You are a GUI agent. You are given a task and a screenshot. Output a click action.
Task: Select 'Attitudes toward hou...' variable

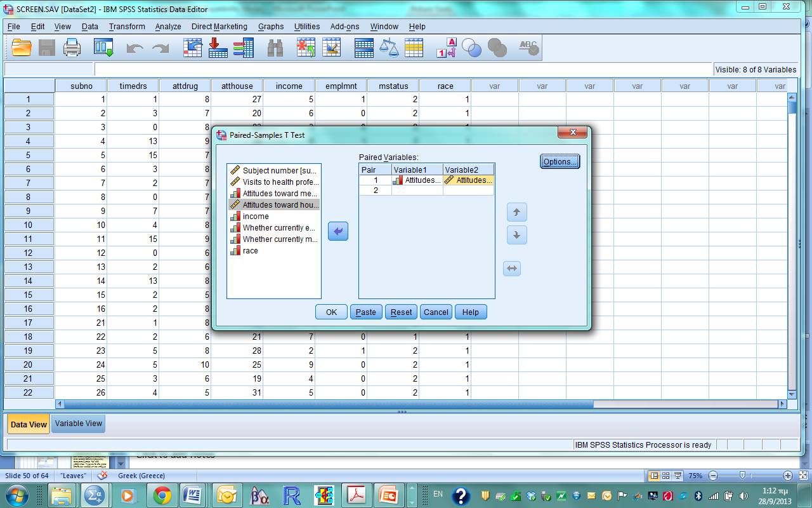[x=274, y=204]
